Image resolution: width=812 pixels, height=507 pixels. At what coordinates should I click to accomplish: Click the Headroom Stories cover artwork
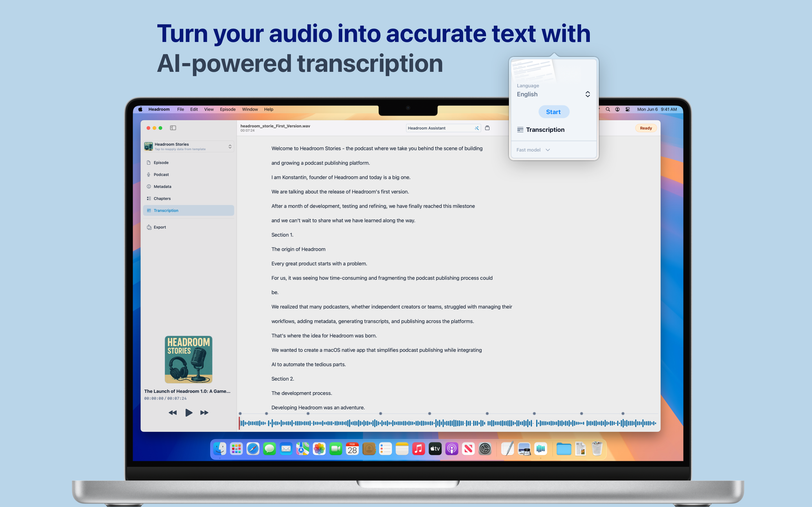click(188, 359)
